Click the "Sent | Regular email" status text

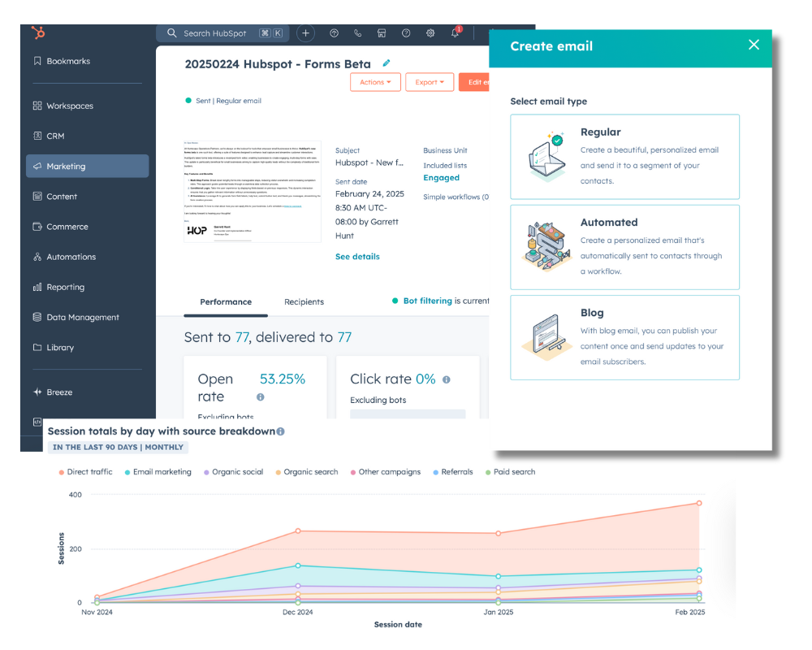tap(228, 101)
